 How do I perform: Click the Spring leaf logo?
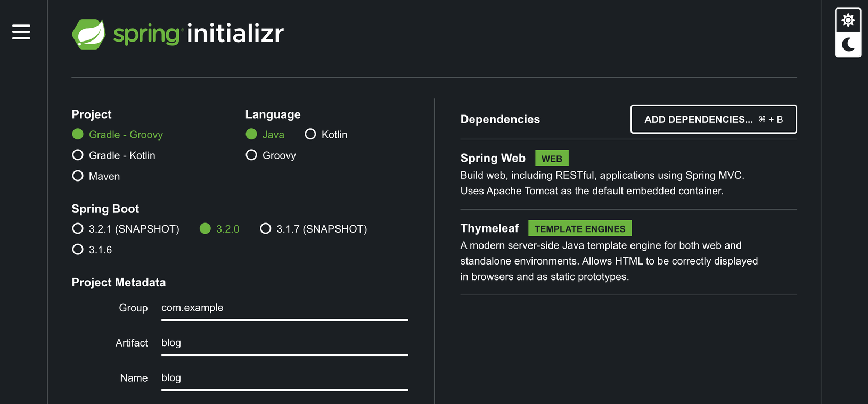(x=89, y=34)
